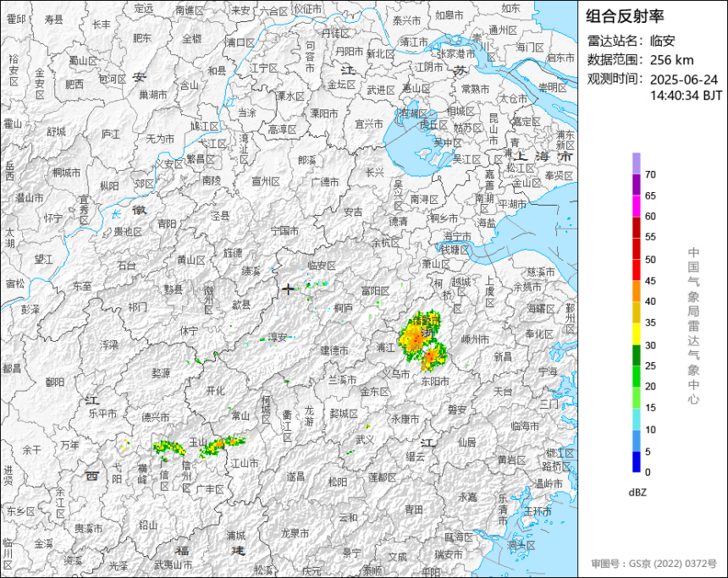This screenshot has width=728, height=578.
Task: Click the orange echo cell north of 东阳市
Action: click(x=433, y=357)
